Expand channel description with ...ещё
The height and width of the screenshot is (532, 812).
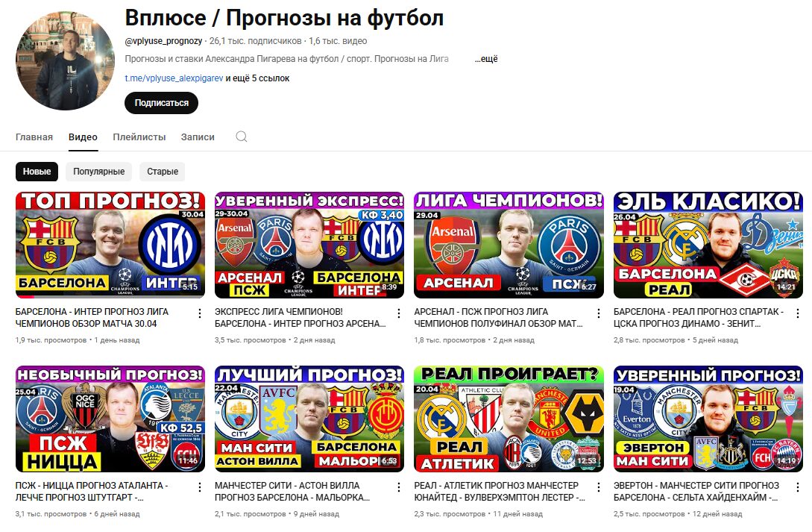point(486,59)
